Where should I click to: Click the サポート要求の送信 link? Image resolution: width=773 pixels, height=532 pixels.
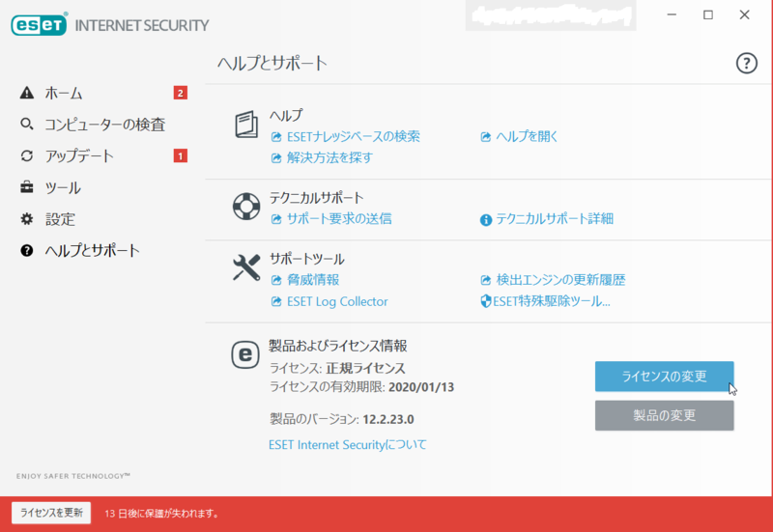(339, 219)
